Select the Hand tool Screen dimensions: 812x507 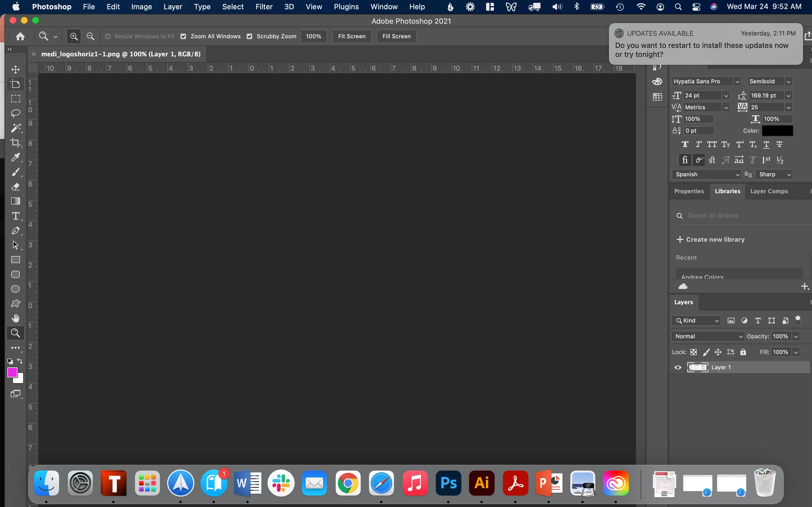pos(16,318)
